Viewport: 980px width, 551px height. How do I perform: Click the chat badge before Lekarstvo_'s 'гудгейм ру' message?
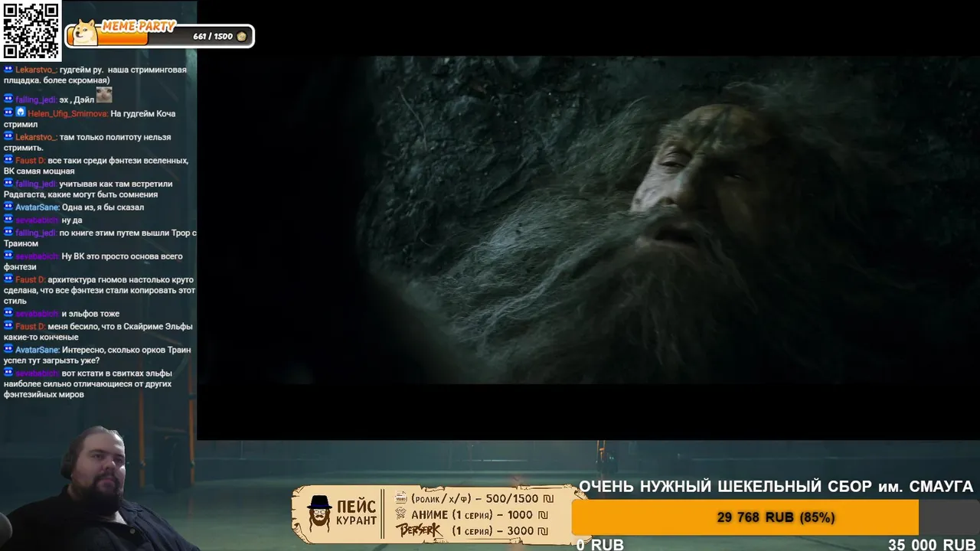click(8, 69)
